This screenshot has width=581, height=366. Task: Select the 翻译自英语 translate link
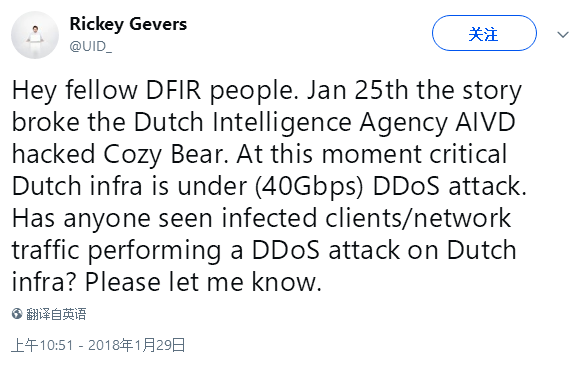(x=56, y=314)
